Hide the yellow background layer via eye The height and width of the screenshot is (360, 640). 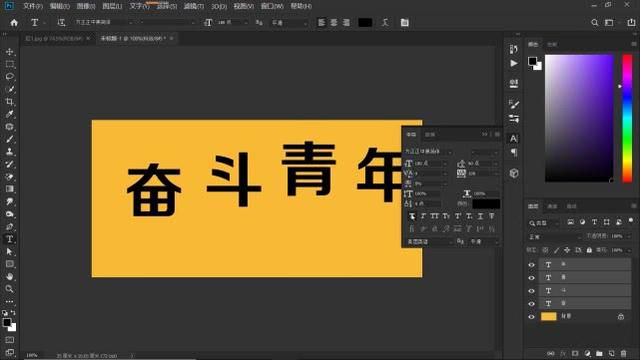(x=531, y=317)
